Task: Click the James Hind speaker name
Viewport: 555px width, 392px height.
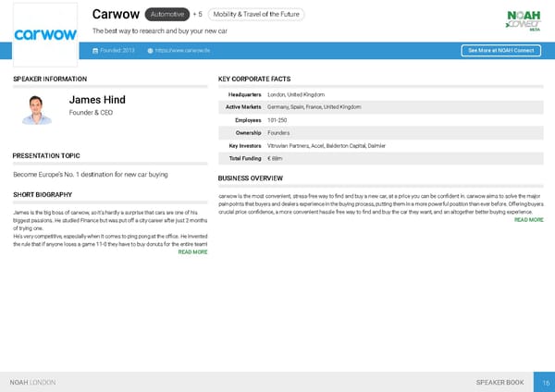Action: coord(97,100)
